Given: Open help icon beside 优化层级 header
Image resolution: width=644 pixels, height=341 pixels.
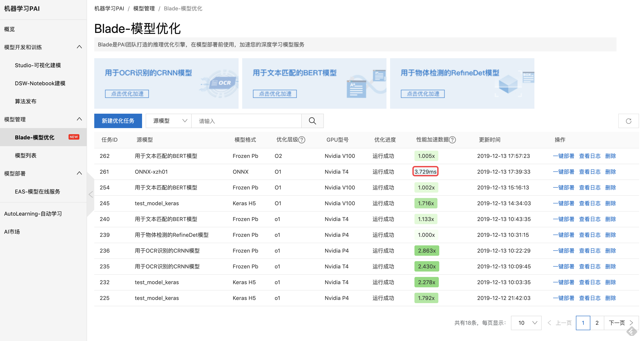Looking at the screenshot, I should click(x=302, y=140).
